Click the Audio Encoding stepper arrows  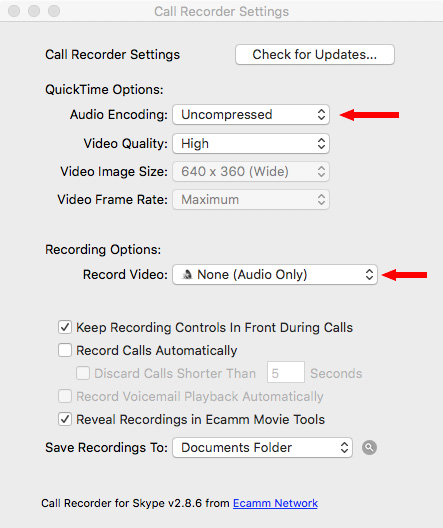[321, 114]
